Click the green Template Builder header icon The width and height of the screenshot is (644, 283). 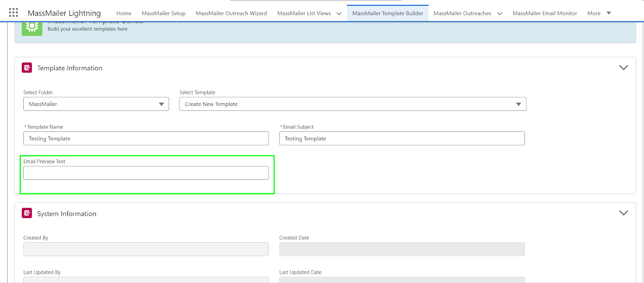(32, 28)
